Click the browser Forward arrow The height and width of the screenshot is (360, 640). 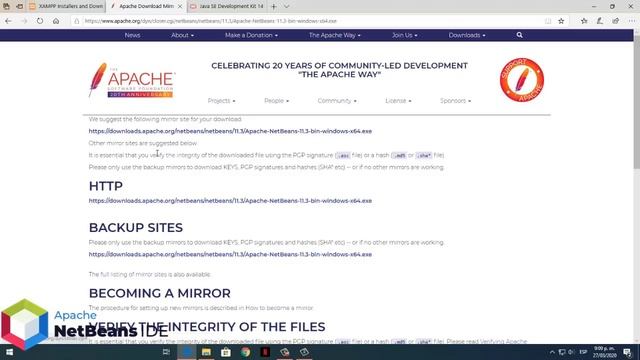point(24,21)
